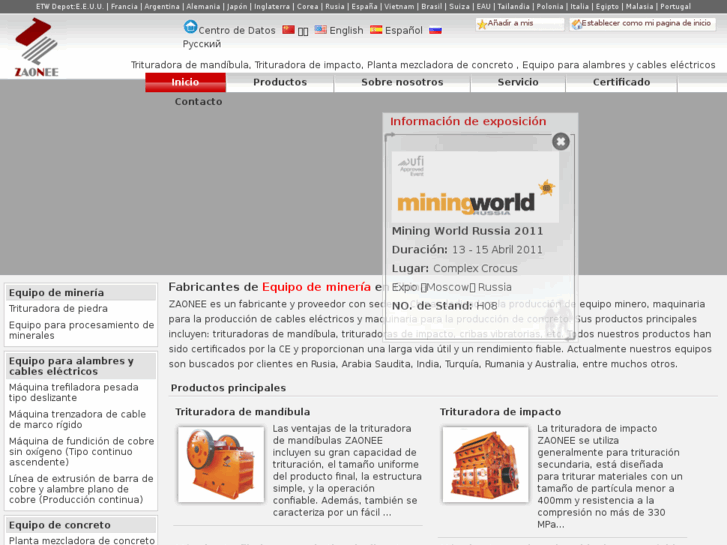The height and width of the screenshot is (545, 727).
Task: Open Equipo de concreto sidebar heading
Action: pos(60,525)
